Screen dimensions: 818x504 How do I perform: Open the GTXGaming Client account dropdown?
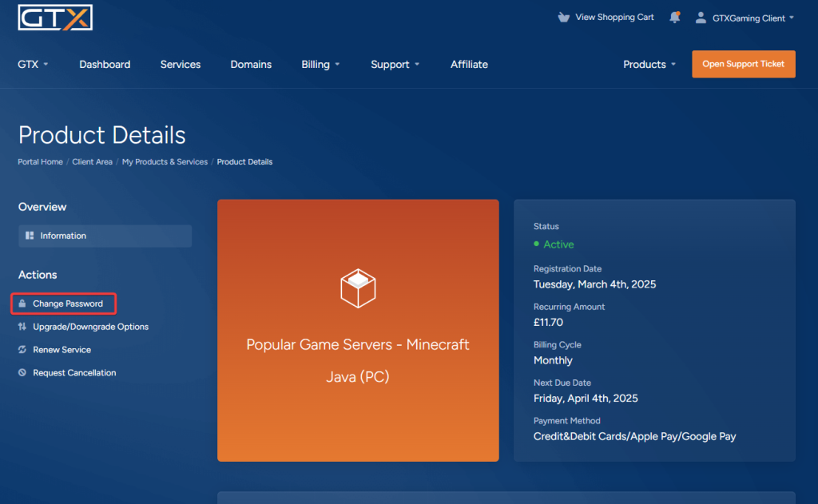click(x=745, y=18)
